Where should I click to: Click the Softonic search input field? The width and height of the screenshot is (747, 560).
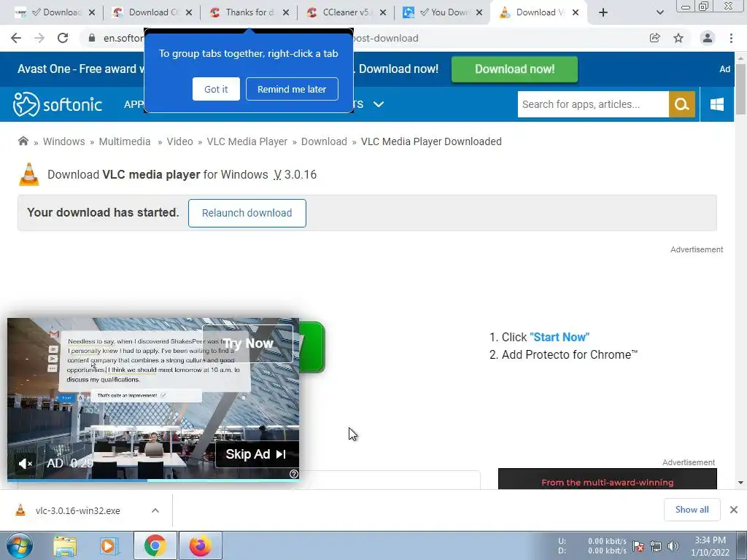[x=593, y=104]
